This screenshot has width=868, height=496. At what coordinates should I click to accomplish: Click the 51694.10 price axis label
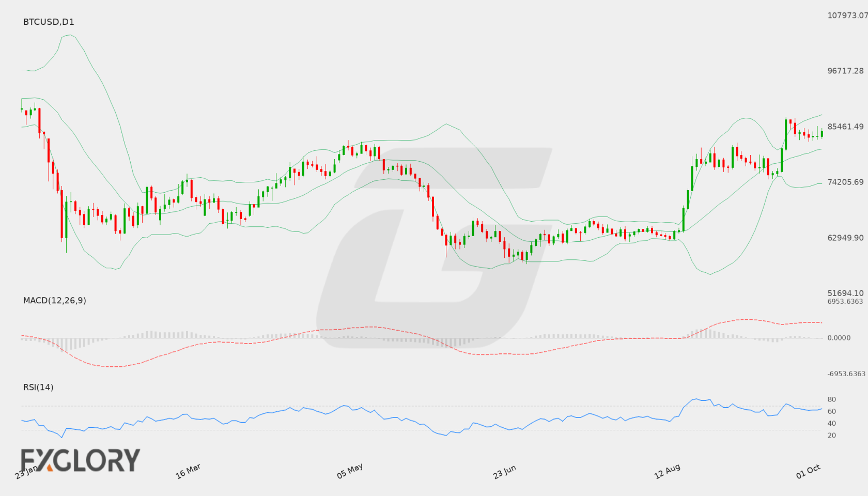[845, 293]
